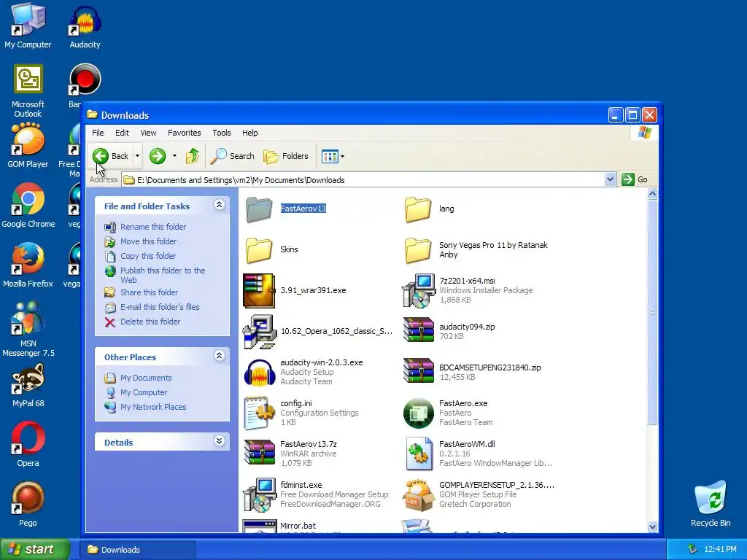Click Share this folder

[x=149, y=292]
